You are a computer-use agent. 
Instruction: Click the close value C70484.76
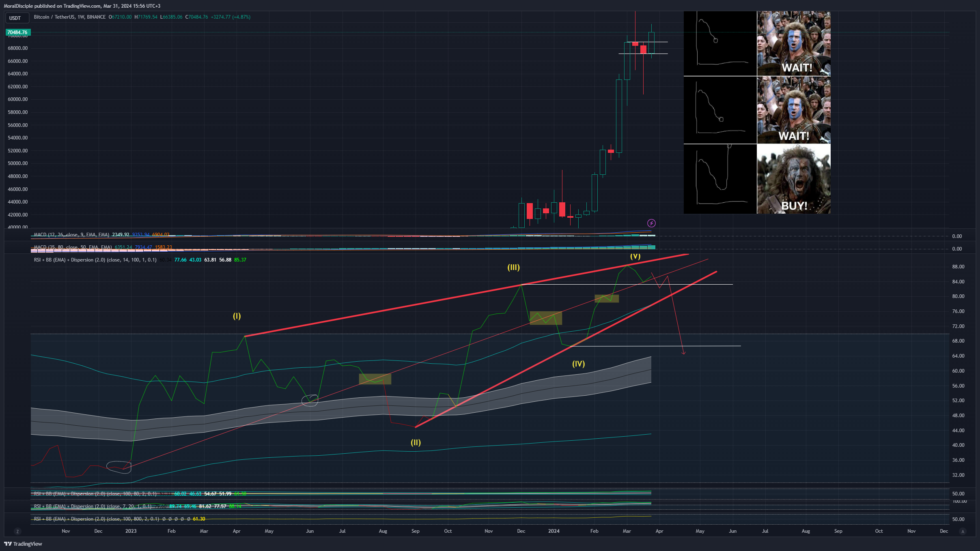[197, 17]
